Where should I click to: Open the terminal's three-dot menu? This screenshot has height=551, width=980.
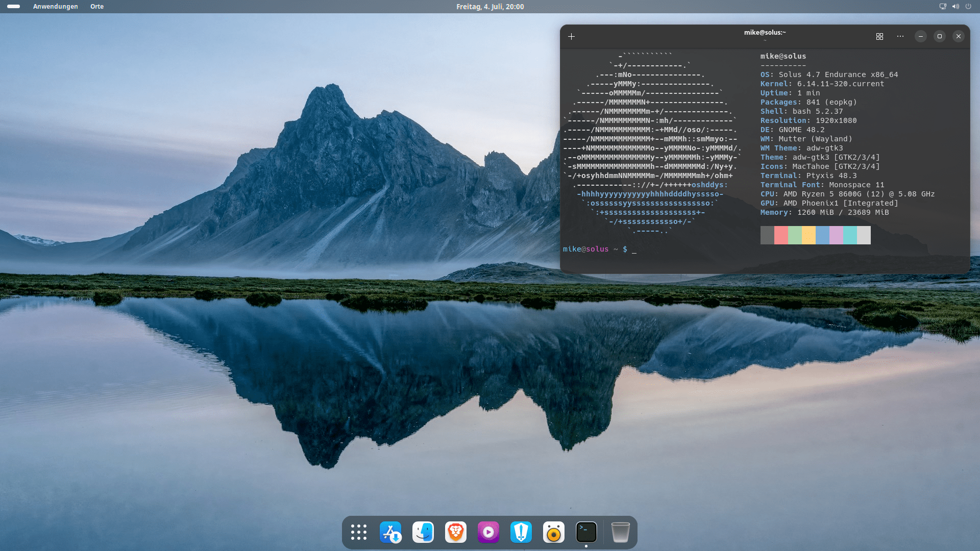[x=900, y=36]
